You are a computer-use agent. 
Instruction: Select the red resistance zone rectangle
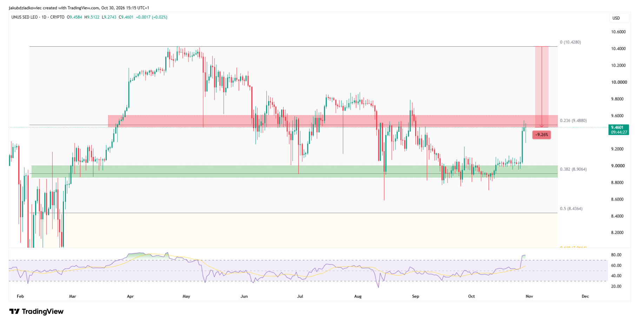click(x=333, y=121)
